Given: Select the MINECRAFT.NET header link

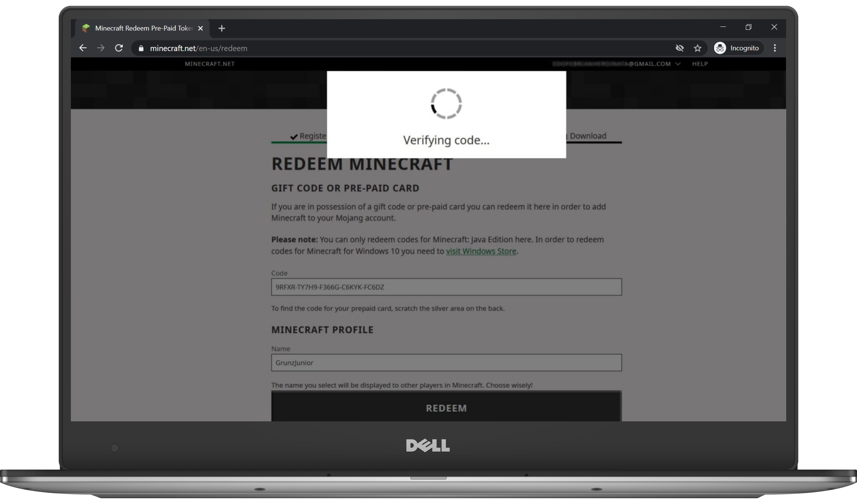Looking at the screenshot, I should point(209,63).
